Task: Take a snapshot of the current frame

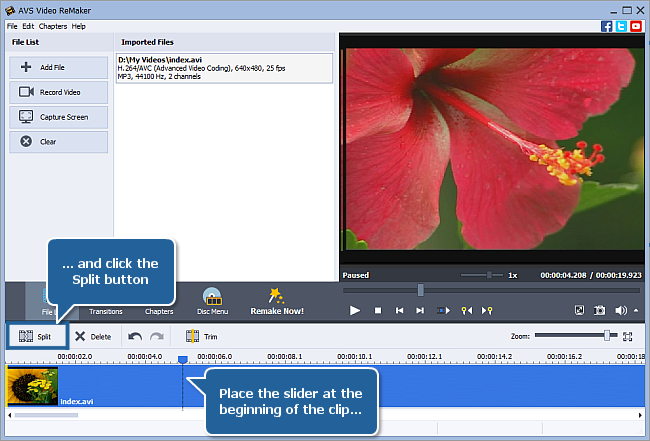Action: tap(599, 310)
